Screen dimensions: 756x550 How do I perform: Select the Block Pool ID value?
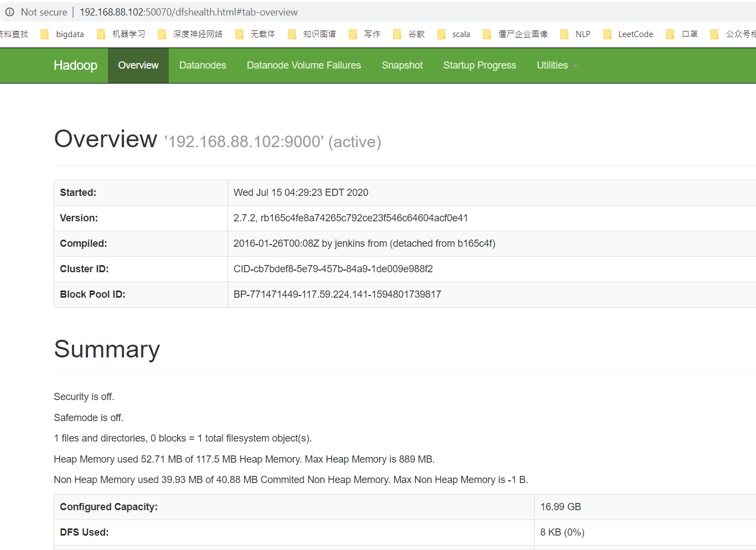point(337,294)
